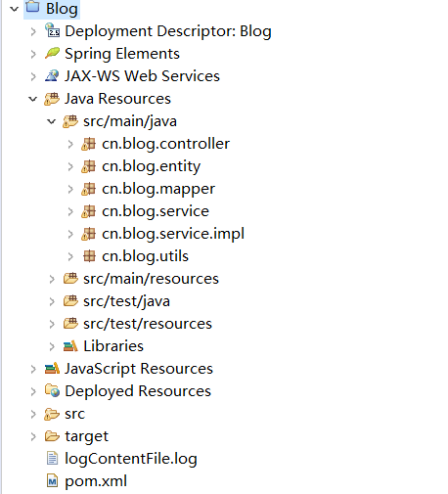Select 'Deployment Descriptor: Blog' text
Image resolution: width=448 pixels, height=494 pixels.
pyautogui.click(x=168, y=31)
